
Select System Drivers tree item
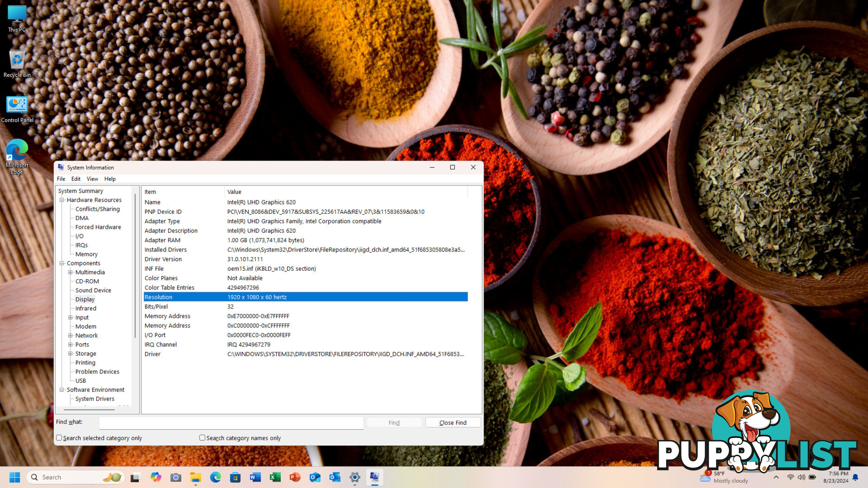[95, 399]
